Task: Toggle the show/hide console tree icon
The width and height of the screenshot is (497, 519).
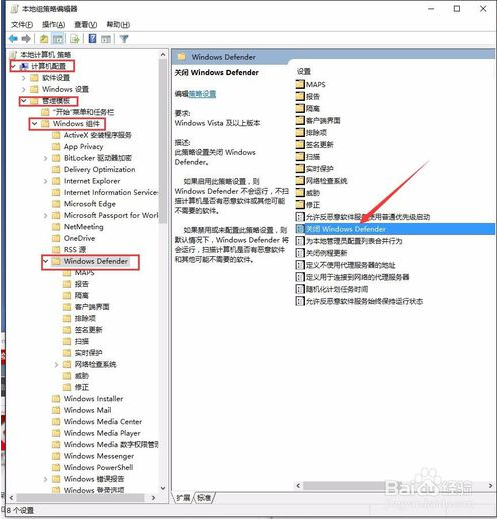Action: coord(58,39)
